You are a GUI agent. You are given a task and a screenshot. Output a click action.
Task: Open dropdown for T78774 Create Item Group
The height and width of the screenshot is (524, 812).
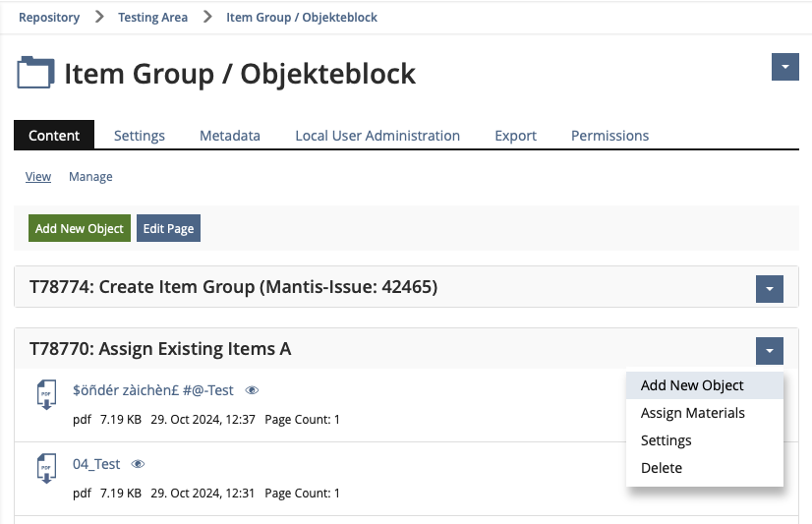(x=769, y=288)
